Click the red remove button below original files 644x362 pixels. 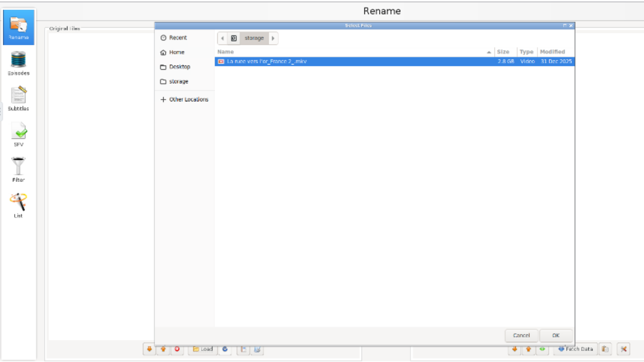point(177,349)
